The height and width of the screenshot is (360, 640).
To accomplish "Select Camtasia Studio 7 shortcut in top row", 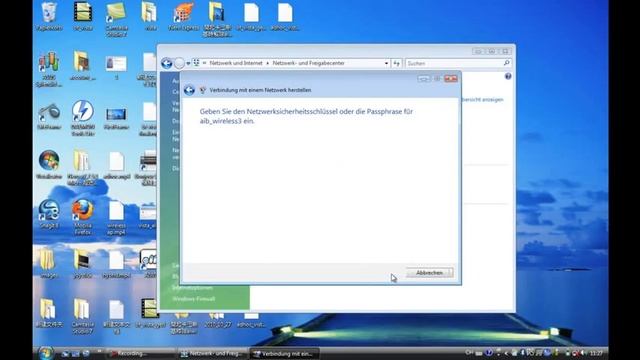I will 116,20.
